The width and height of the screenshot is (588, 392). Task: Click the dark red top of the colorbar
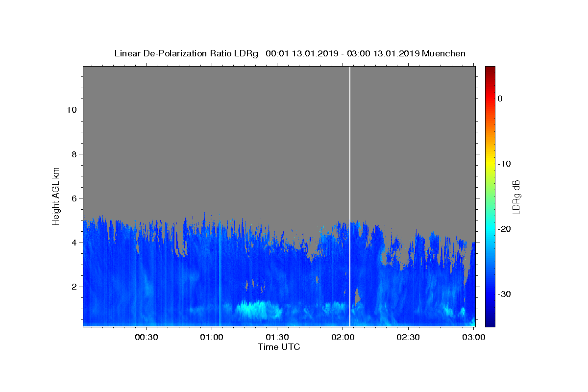(x=490, y=70)
